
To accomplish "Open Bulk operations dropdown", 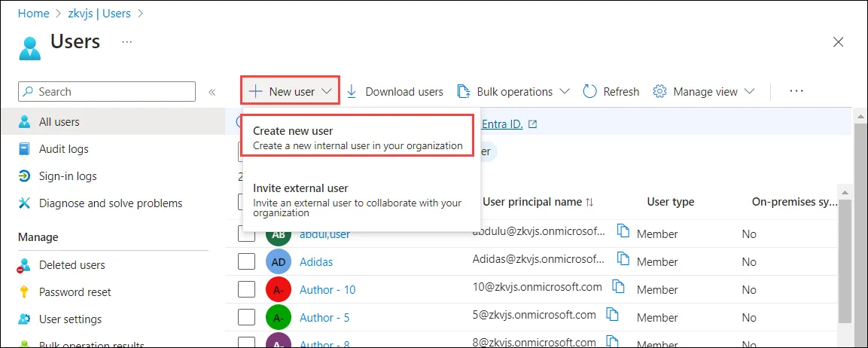I will pos(513,91).
